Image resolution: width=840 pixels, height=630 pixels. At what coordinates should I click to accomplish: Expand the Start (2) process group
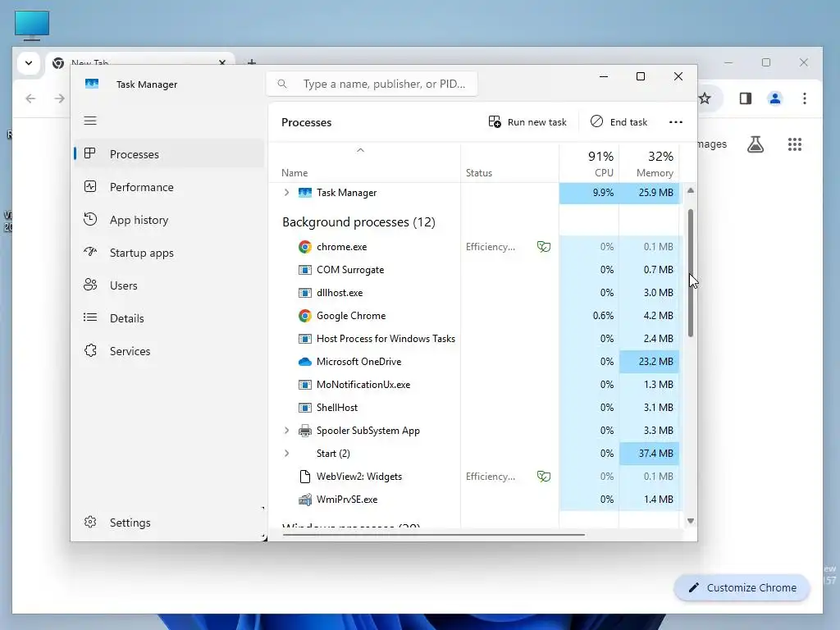coord(286,453)
